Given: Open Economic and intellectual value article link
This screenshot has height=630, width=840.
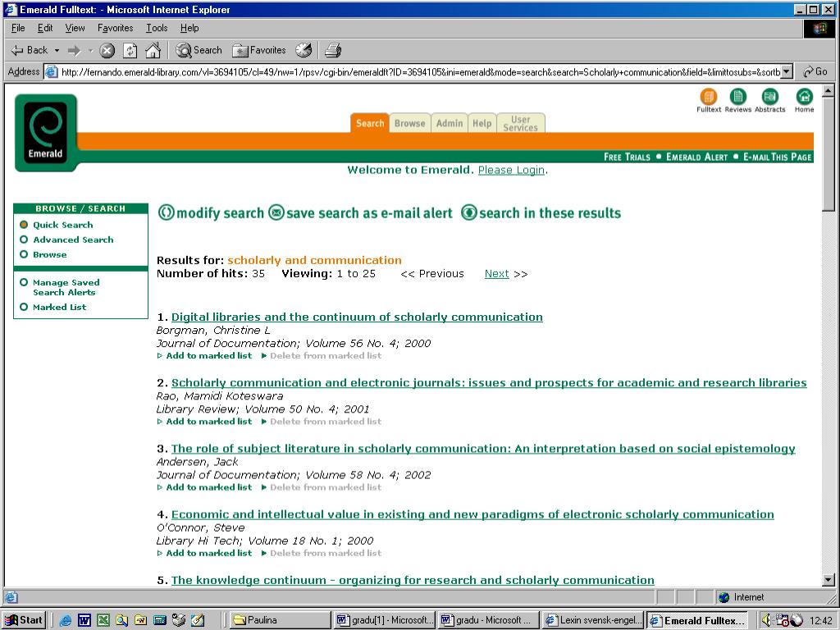Looking at the screenshot, I should [x=472, y=515].
